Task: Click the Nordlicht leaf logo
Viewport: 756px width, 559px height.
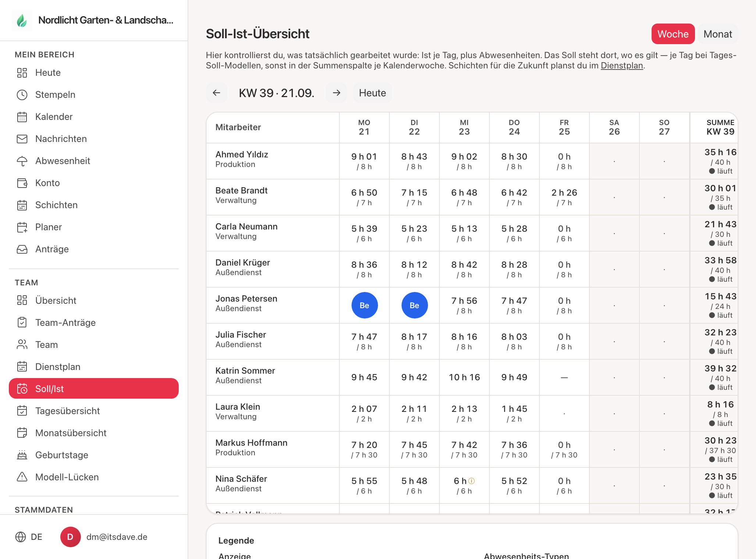Action: coord(22,20)
